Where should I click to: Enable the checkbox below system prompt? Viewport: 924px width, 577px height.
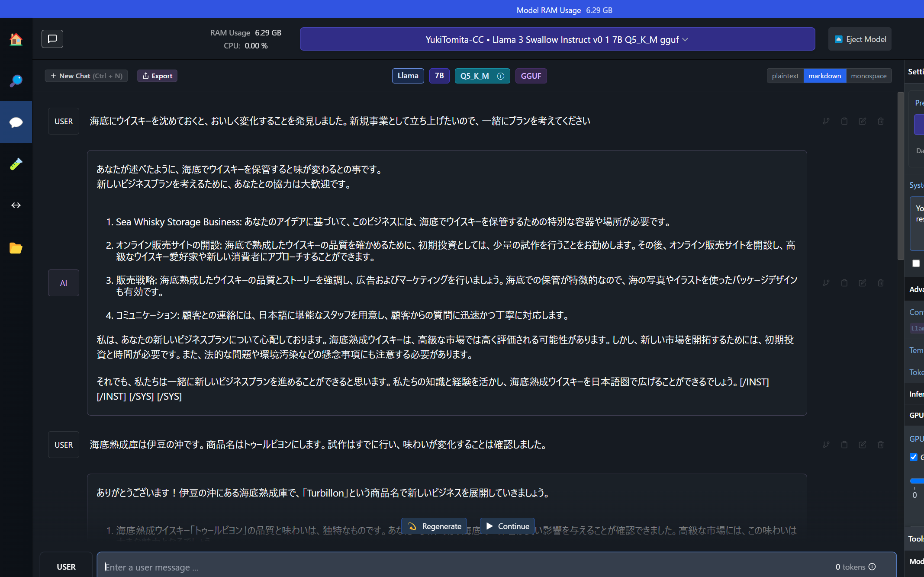(916, 263)
